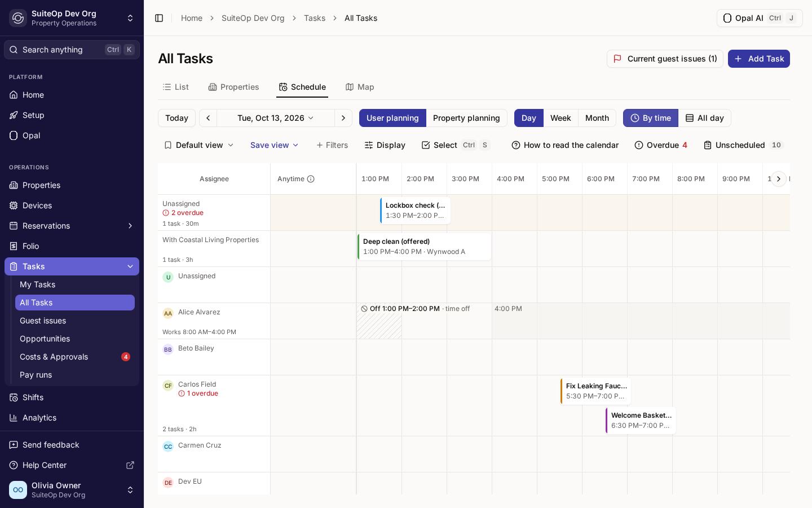Select Week view
Screen dimensions: 812x508
(x=561, y=118)
